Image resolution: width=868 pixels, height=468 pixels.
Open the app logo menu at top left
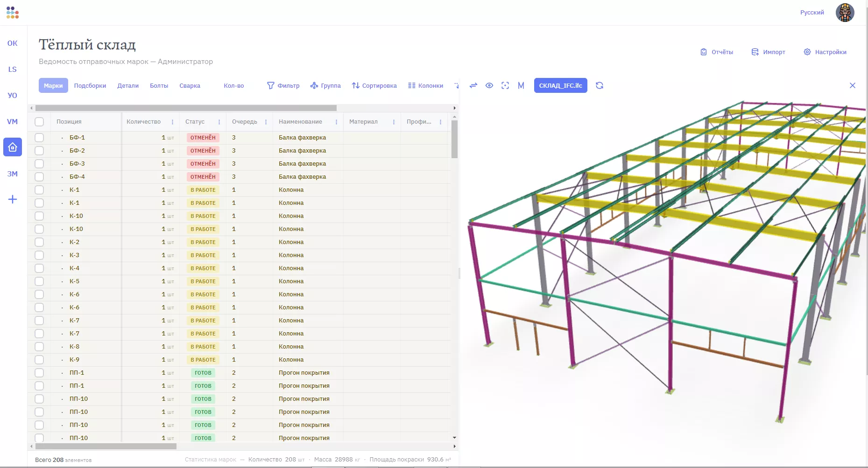click(13, 13)
